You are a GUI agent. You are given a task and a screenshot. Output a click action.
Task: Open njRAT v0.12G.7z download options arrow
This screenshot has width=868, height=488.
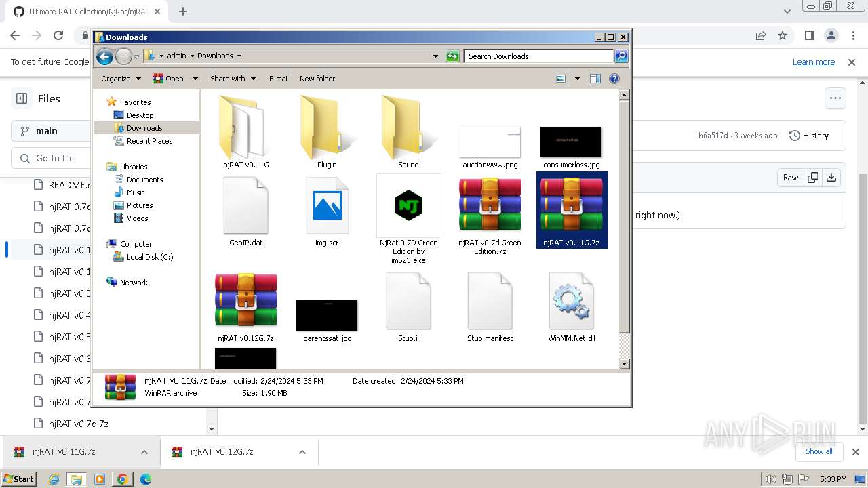pyautogui.click(x=302, y=452)
